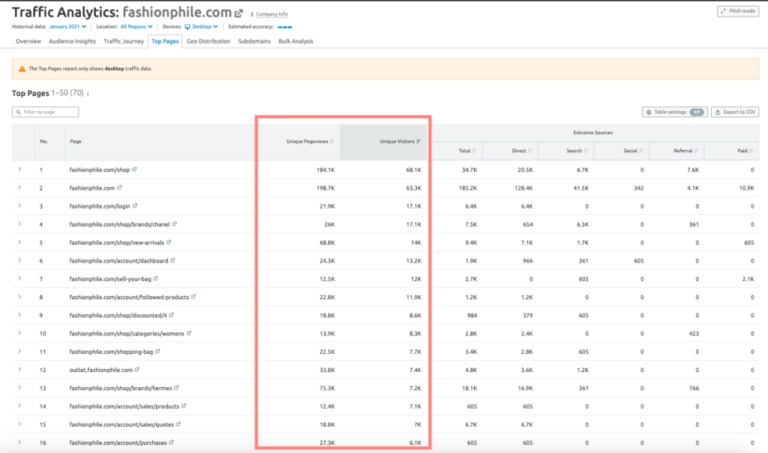Open external link icon for account/dashboard page
This screenshot has width=768, height=453.
tap(172, 261)
